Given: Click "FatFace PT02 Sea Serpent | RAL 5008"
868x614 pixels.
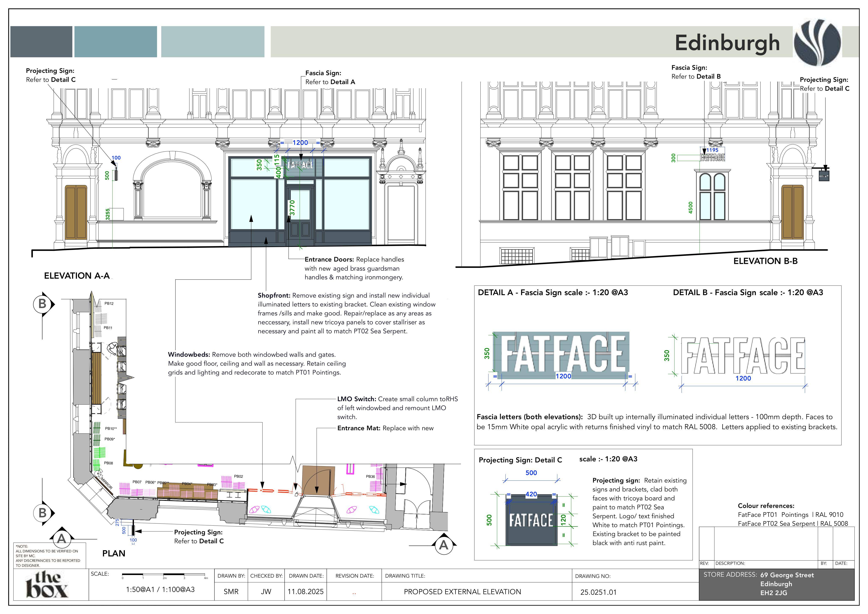Looking at the screenshot, I should point(793,524).
